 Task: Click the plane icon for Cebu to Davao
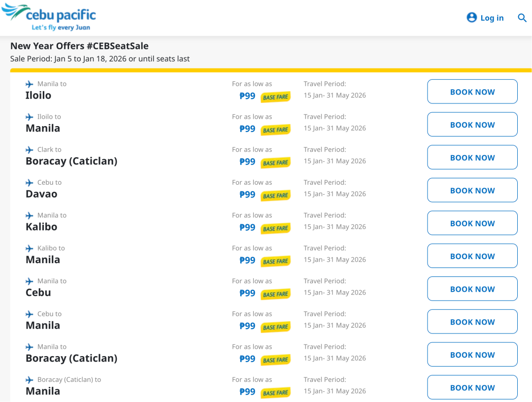(x=30, y=183)
